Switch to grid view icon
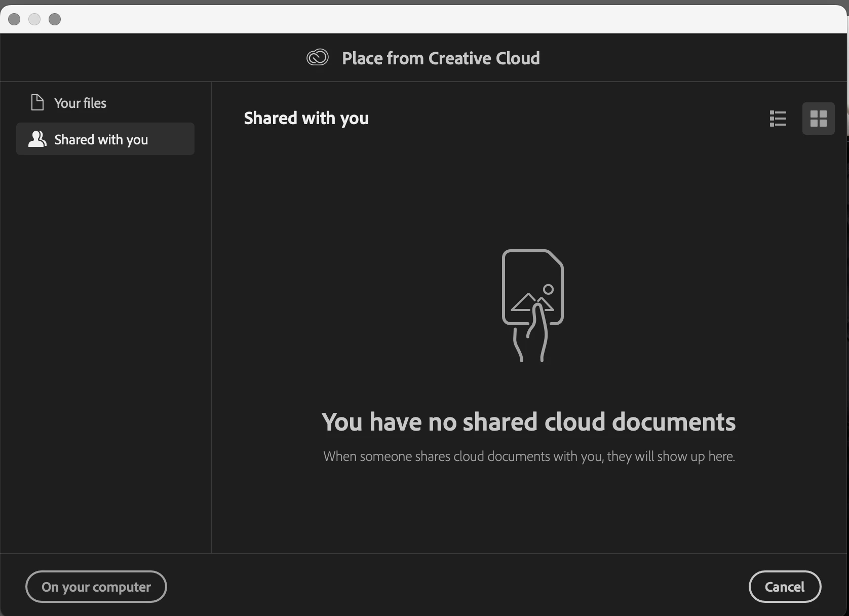849x616 pixels. coord(818,119)
